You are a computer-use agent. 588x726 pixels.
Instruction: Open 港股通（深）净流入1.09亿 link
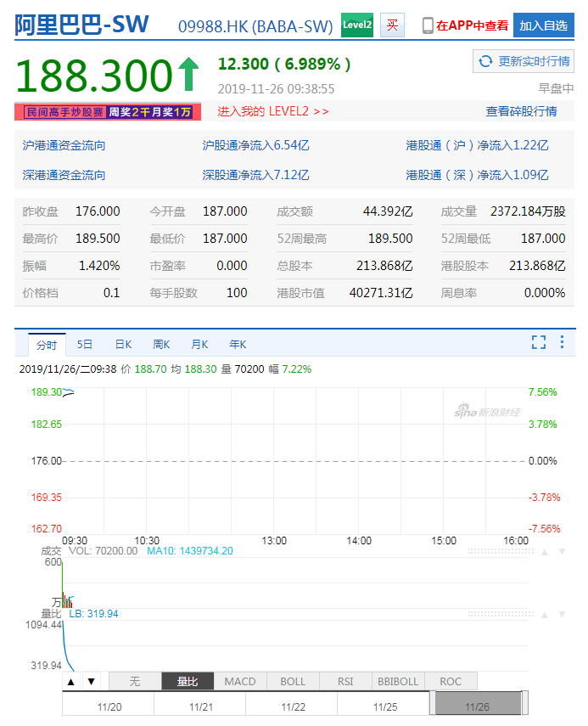(477, 176)
